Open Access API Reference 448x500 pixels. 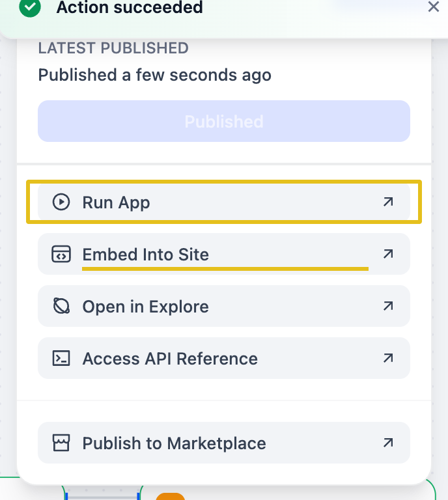(x=224, y=358)
